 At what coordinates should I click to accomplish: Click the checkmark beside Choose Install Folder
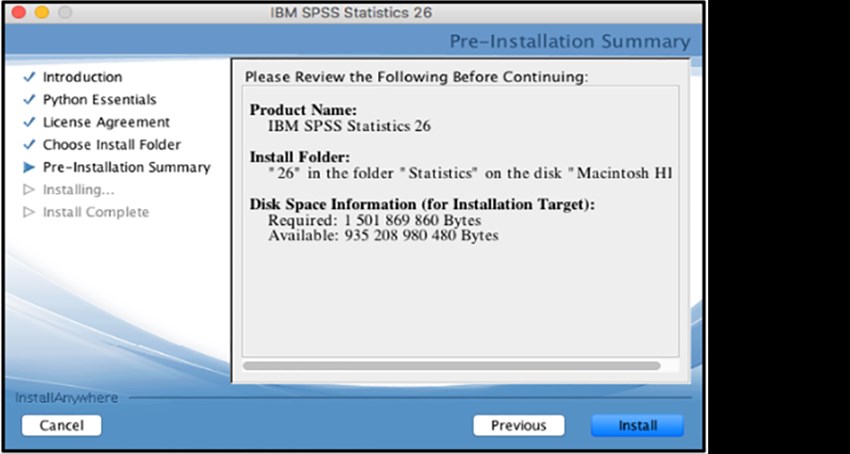pyautogui.click(x=29, y=145)
